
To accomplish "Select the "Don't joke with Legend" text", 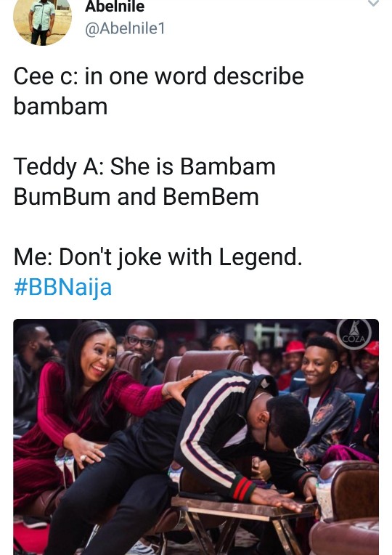I will (181, 257).
